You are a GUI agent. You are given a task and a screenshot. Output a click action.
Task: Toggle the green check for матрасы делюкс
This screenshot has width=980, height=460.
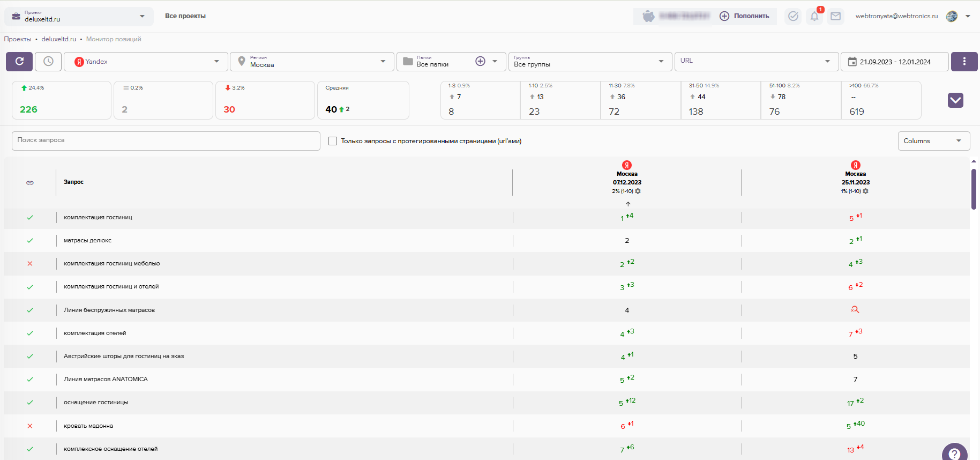pyautogui.click(x=30, y=241)
